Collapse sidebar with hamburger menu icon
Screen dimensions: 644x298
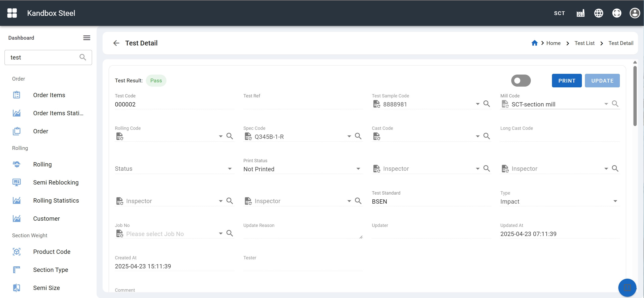click(87, 38)
